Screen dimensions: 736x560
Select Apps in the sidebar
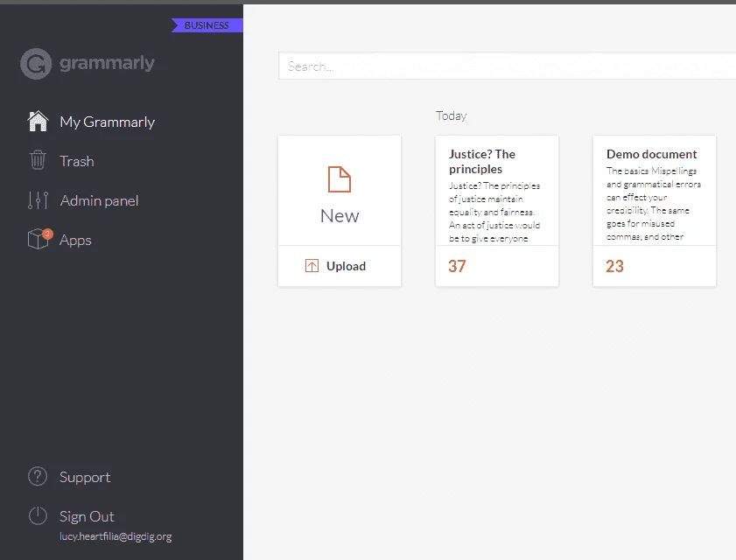[x=75, y=241]
